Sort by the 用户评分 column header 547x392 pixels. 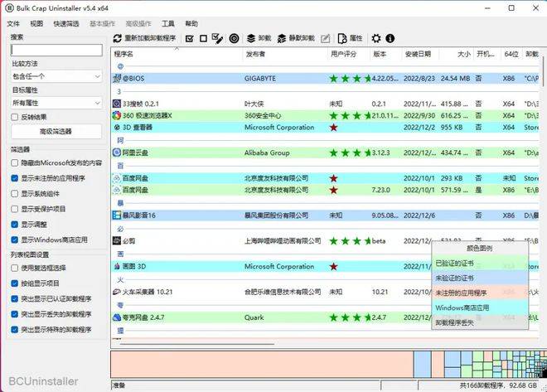(349, 54)
